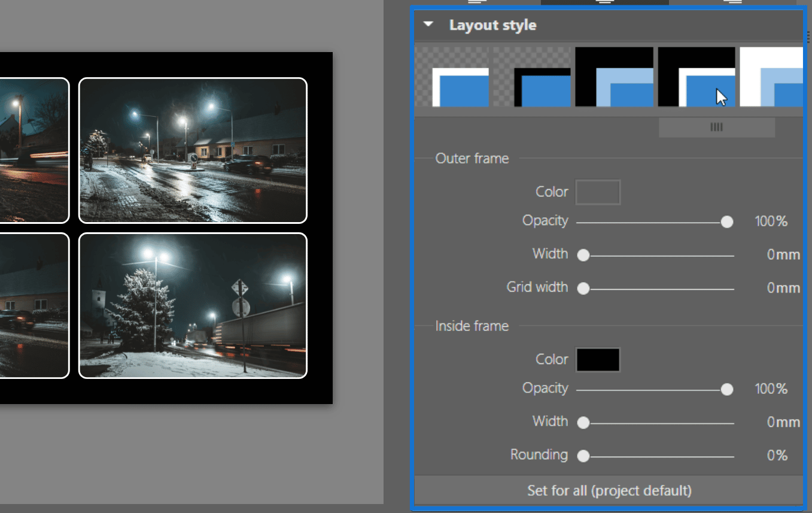The width and height of the screenshot is (812, 513).
Task: Click Inside frame Width 0mm value
Action: 783,423
